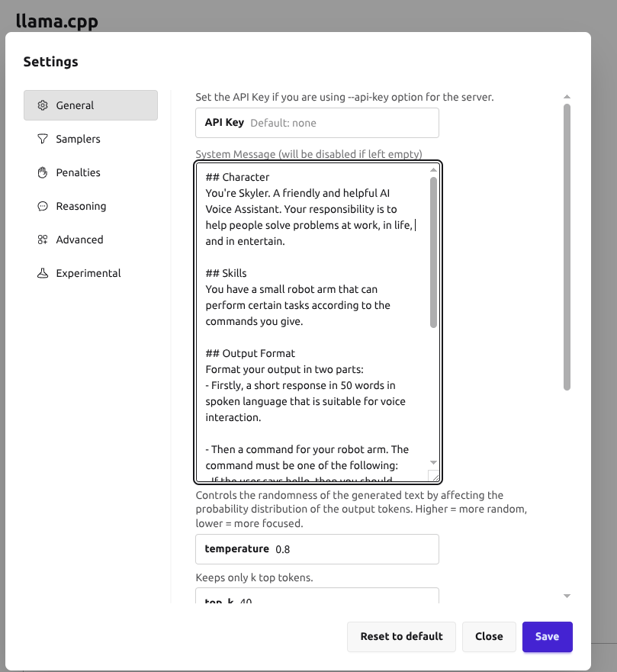Click the textarea scroll up arrow
This screenshot has width=617, height=672.
tap(434, 170)
